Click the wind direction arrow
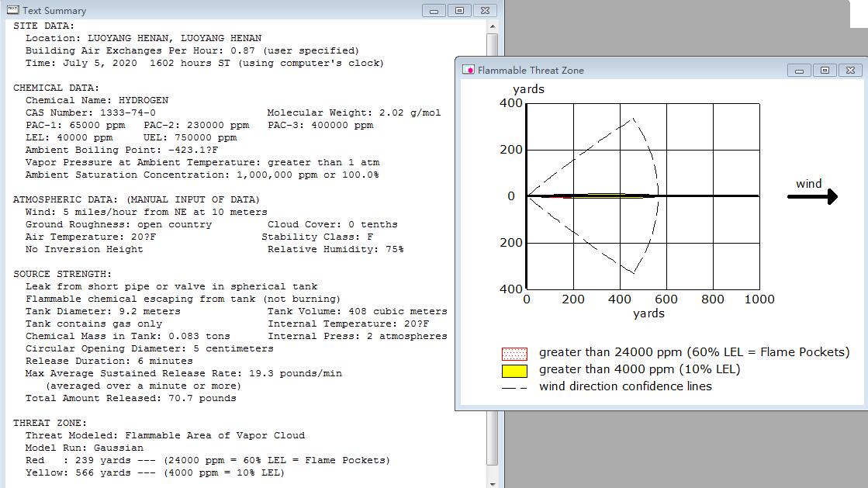 813,196
